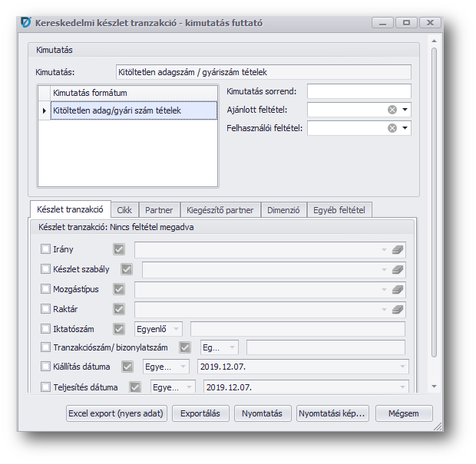476x464 pixels.
Task: Open the Ajánlott feltétel dropdown arrow
Action: click(x=405, y=110)
